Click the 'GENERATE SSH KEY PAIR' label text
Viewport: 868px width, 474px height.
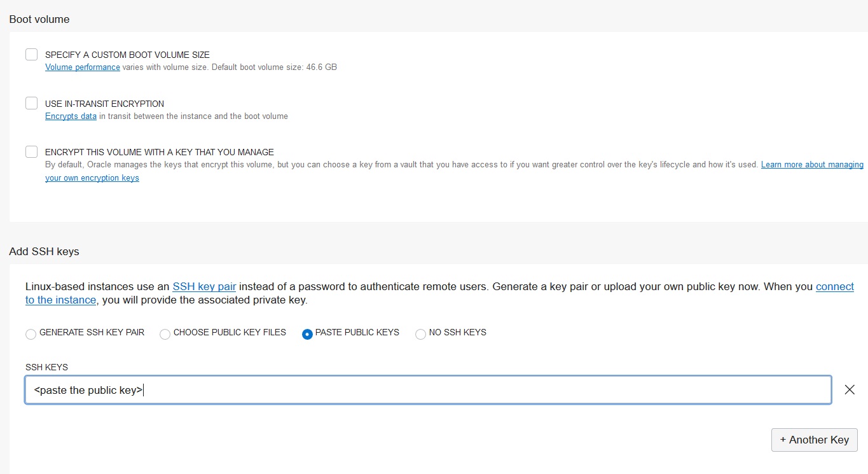[92, 332]
